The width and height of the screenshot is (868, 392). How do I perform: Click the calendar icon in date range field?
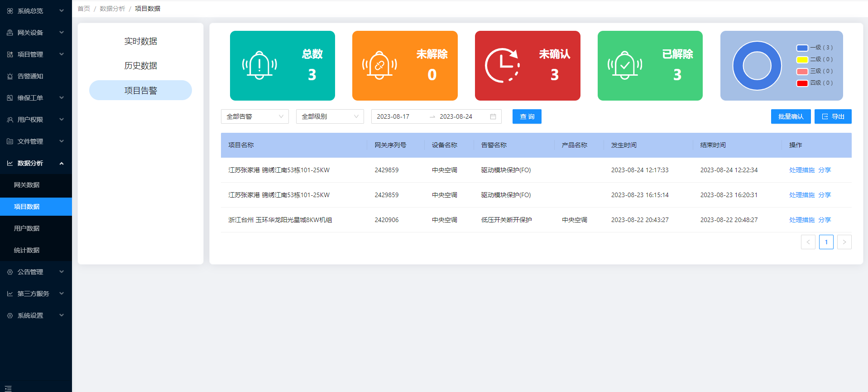tap(493, 116)
